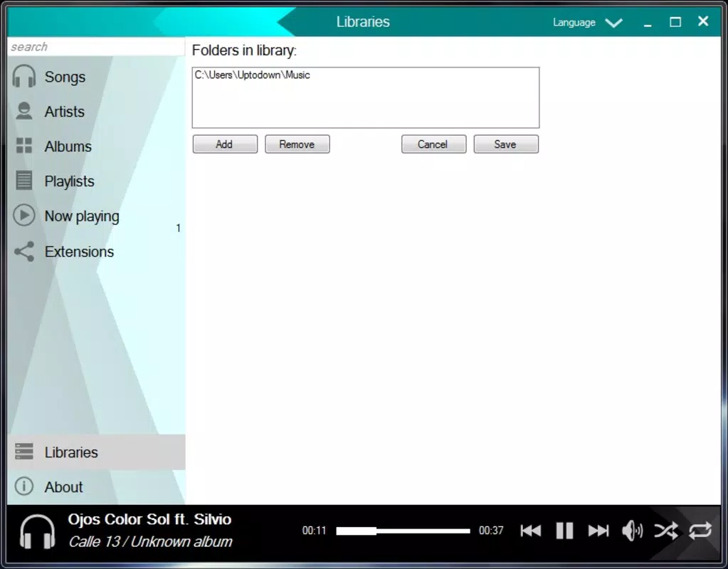Pause the current song

click(564, 531)
